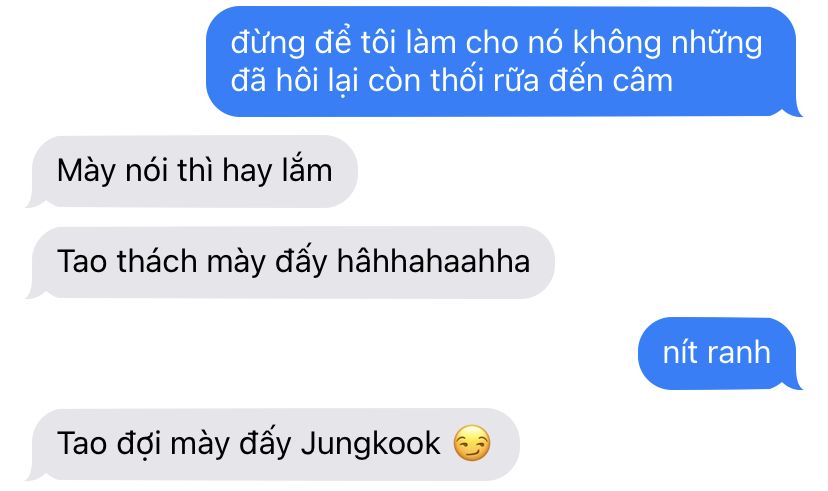Click the long blue message starting 'đừng để tôi'

[x=504, y=62]
